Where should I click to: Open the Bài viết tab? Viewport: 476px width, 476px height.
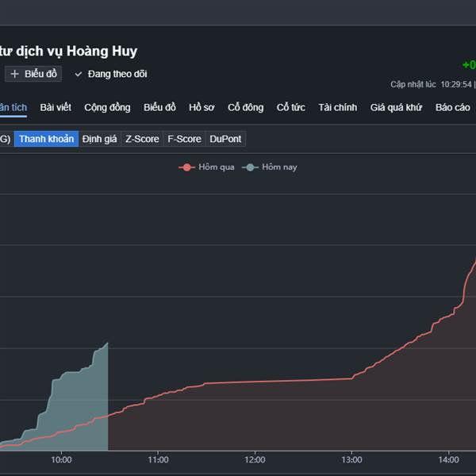pyautogui.click(x=56, y=107)
